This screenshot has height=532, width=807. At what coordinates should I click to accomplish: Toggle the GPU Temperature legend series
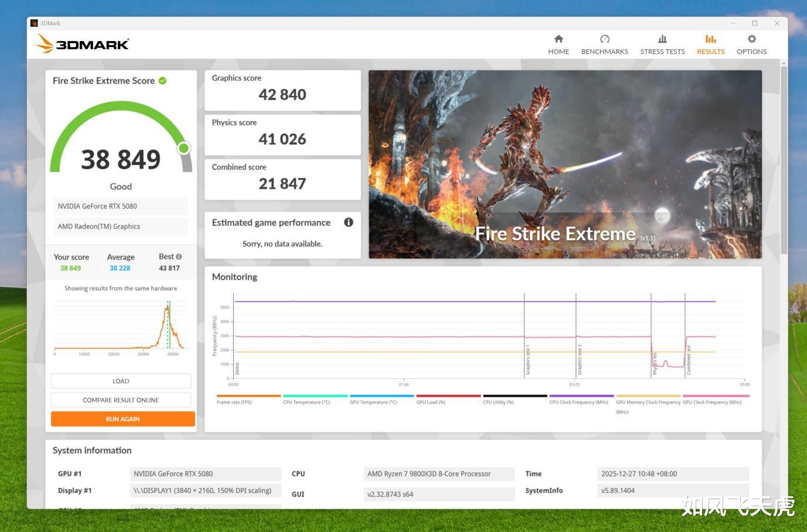point(382,400)
